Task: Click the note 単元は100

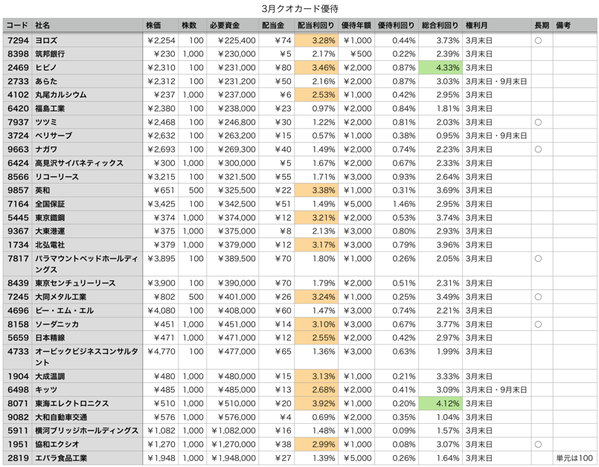Action: pyautogui.click(x=575, y=458)
